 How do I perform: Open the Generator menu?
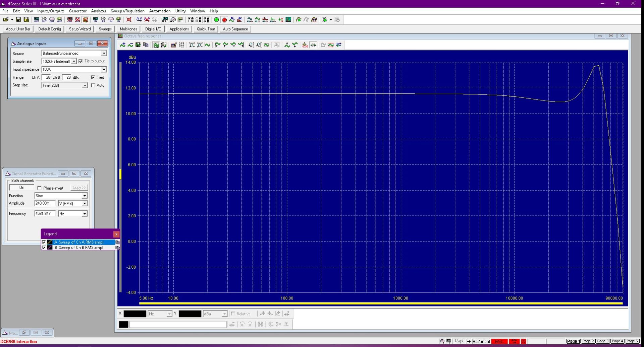(78, 11)
